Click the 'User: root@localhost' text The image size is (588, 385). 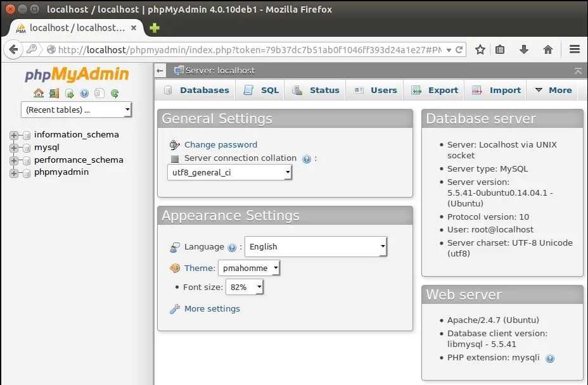pos(490,230)
